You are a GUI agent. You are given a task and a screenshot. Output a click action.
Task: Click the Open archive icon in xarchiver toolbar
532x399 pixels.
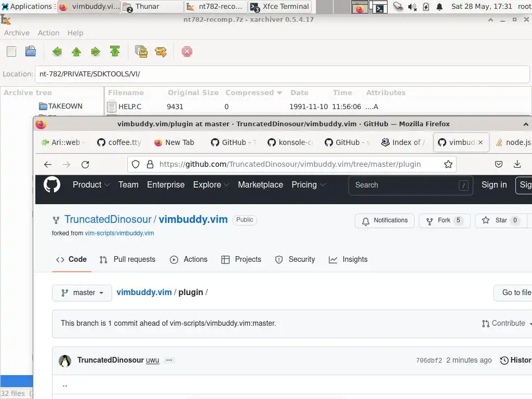pyautogui.click(x=31, y=51)
